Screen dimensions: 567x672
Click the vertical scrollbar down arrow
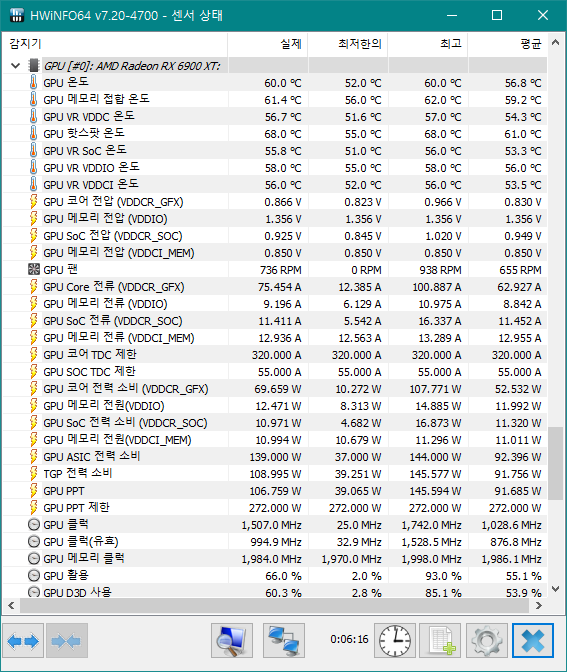[555, 589]
